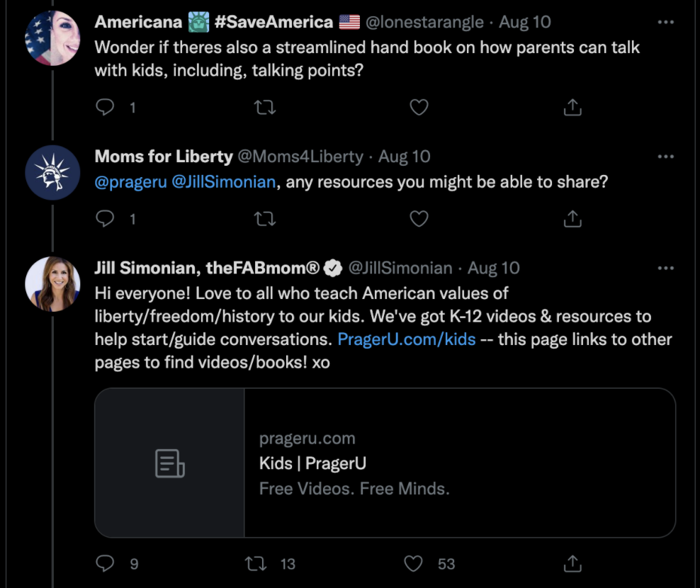Open more options for Jill Simonian's tweet
700x588 pixels.
point(665,268)
